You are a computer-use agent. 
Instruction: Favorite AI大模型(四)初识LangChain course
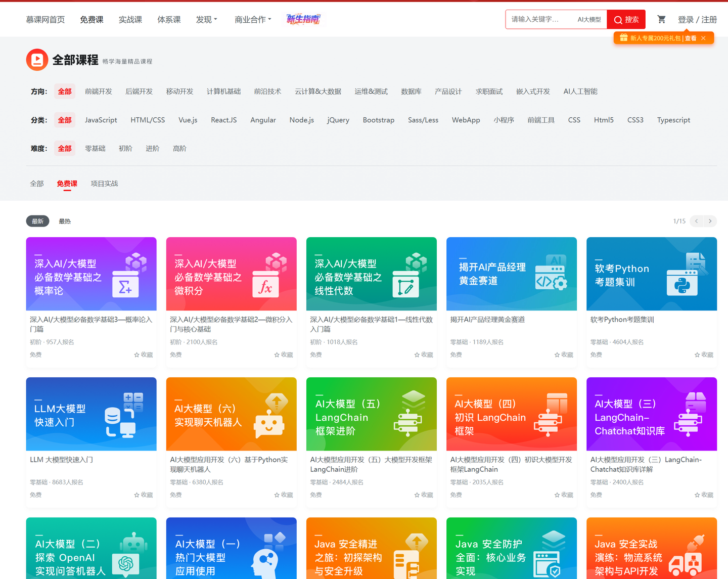[x=564, y=495]
